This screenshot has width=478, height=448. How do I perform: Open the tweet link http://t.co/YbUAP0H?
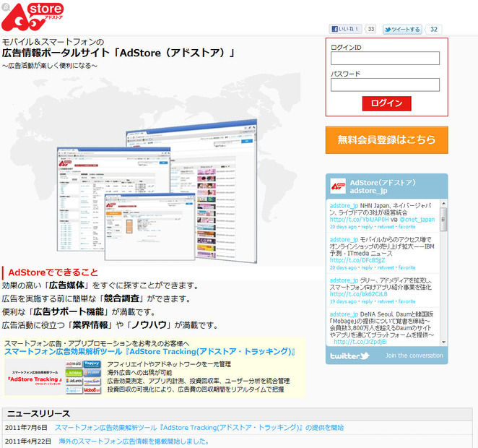(359, 219)
